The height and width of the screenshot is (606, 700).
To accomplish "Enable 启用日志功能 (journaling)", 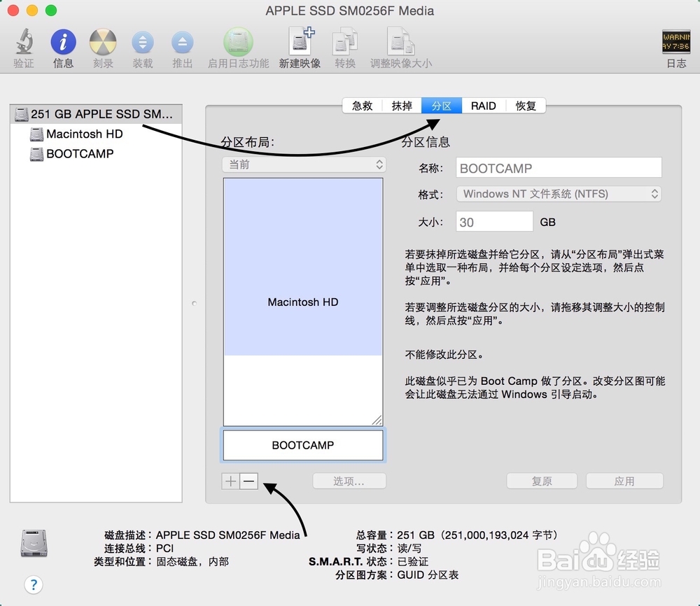I will pyautogui.click(x=238, y=42).
